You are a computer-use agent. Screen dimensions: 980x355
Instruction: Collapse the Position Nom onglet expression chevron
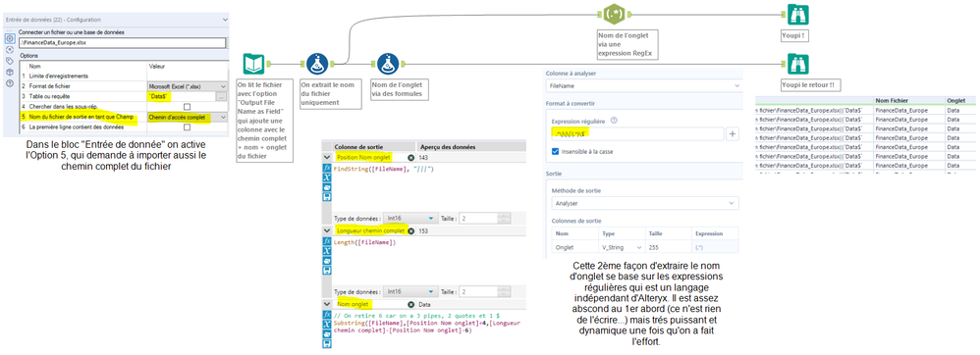click(327, 158)
